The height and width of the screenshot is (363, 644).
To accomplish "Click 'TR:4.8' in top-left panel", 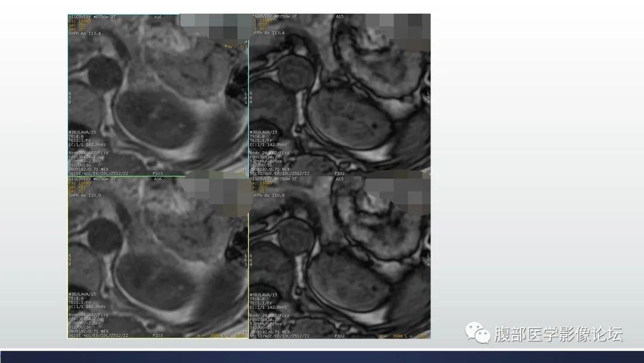I will click(x=76, y=137).
